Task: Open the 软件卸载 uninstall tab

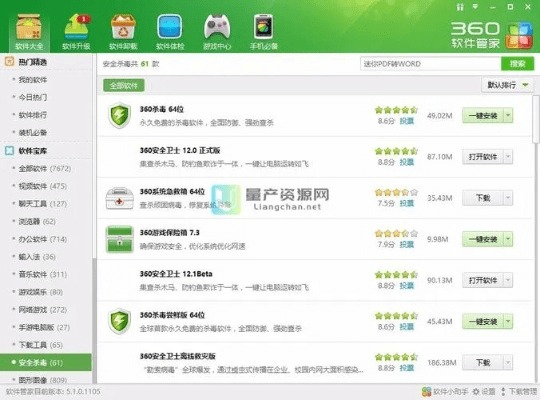Action: tap(123, 32)
